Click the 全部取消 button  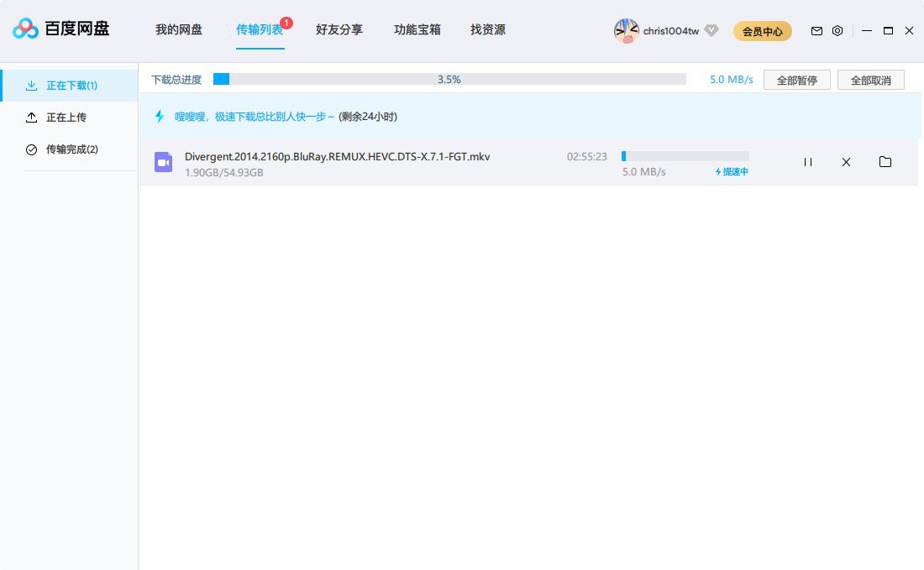(x=871, y=80)
